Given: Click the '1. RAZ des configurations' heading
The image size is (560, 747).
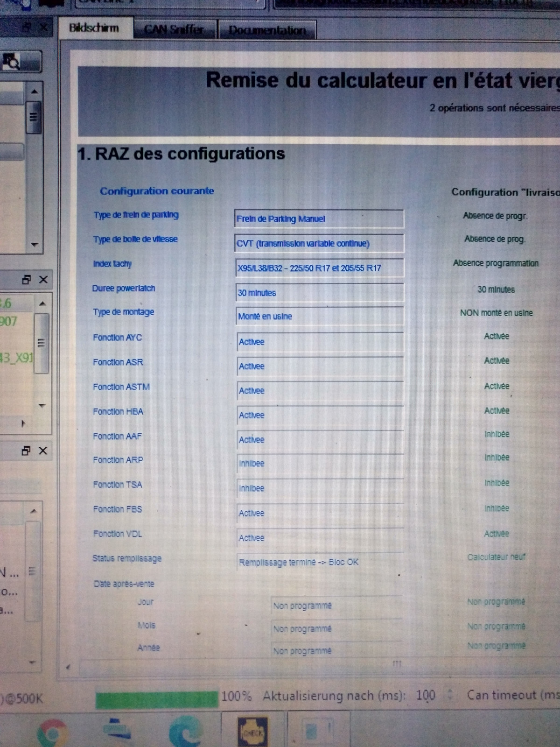Looking at the screenshot, I should point(181,154).
